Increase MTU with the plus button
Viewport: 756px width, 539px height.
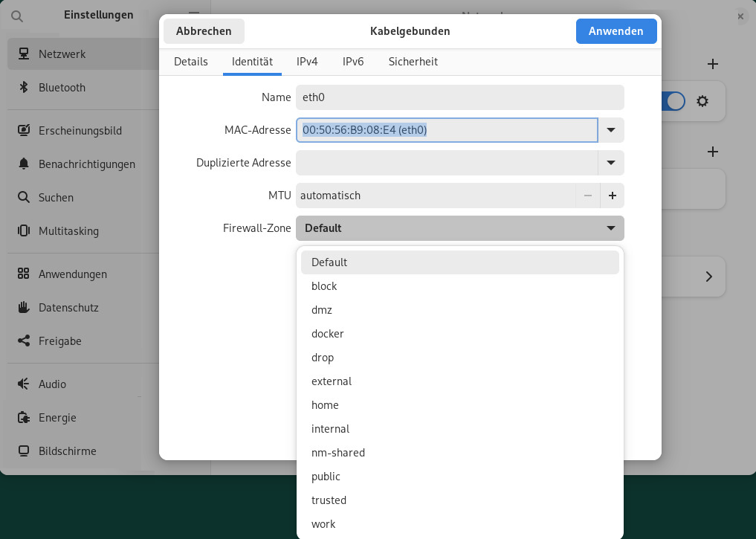click(613, 196)
